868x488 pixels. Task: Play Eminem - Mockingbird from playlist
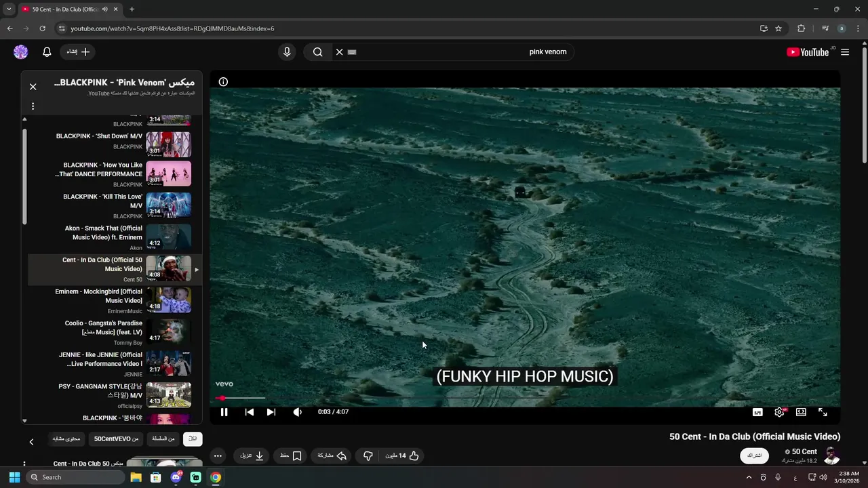tap(115, 300)
